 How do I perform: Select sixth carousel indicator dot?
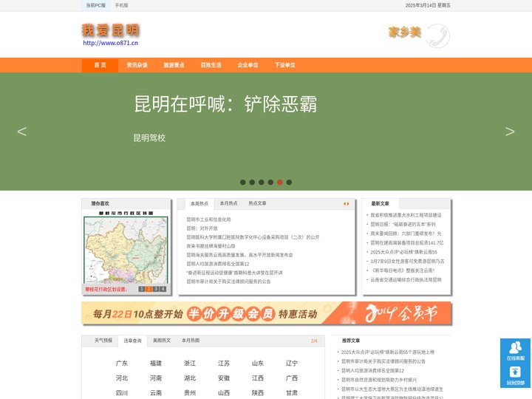289,183
